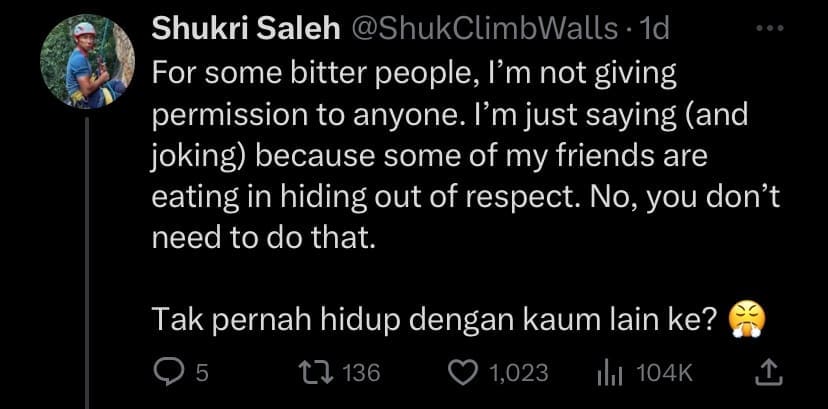
Task: Open Shukri Saleh's profile picture
Action: (x=88, y=62)
